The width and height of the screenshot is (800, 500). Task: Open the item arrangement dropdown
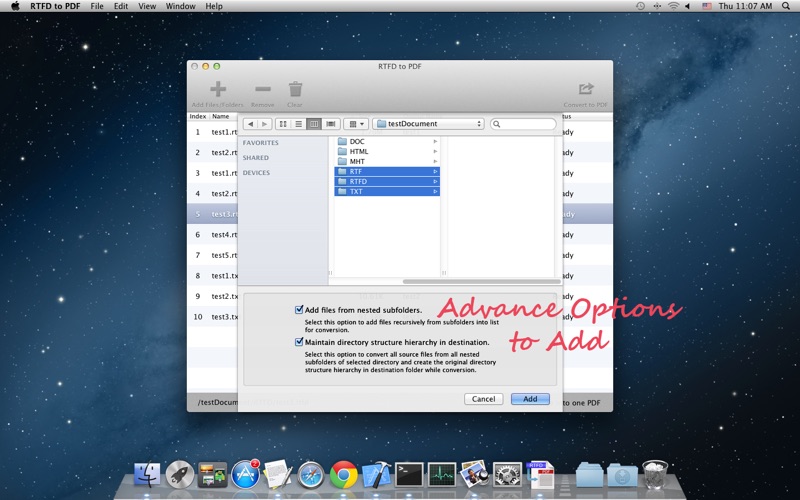356,124
